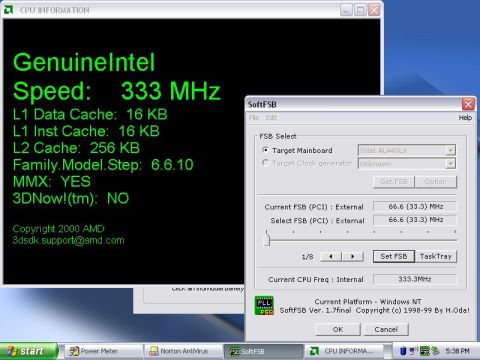Open the Help menu in SoftFSB
This screenshot has height=360, width=480.
[x=465, y=117]
